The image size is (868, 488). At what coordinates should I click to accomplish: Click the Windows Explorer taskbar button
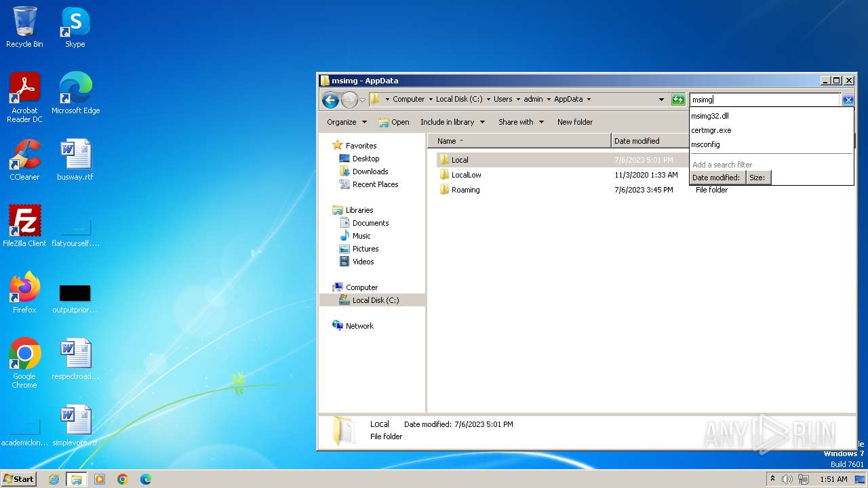click(x=77, y=479)
